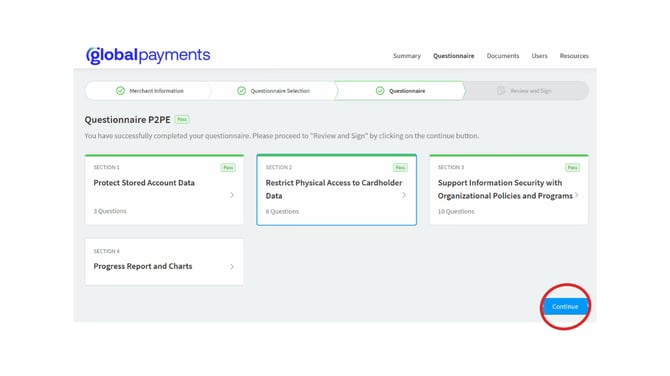Click the Merchant Information checkmark icon
Image resolution: width=670 pixels, height=376 pixels.
click(x=120, y=91)
